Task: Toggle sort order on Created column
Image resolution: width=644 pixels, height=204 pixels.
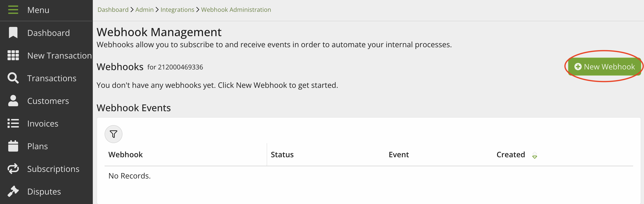Action: coord(534,155)
